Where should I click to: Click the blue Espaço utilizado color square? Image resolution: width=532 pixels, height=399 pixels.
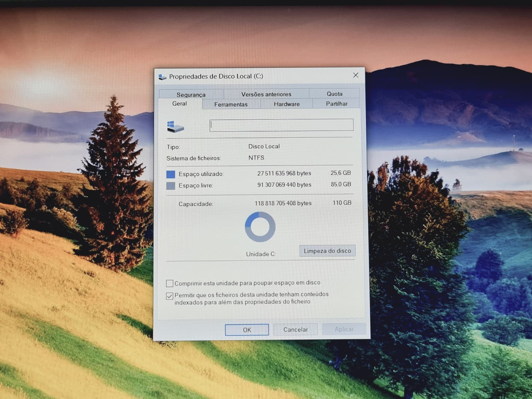click(x=171, y=174)
